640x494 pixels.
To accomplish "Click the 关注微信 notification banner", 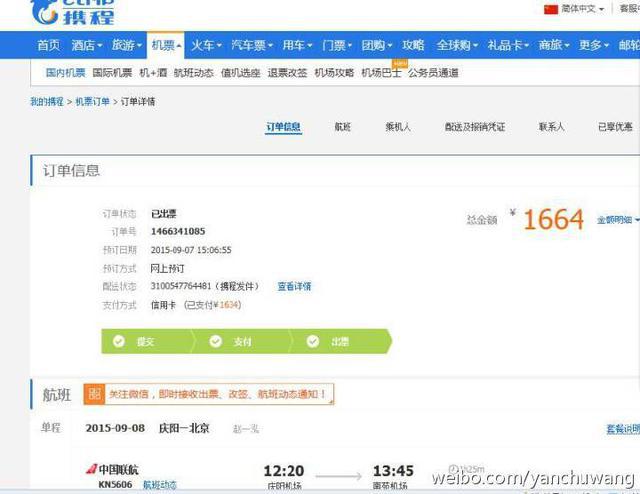I will click(x=209, y=394).
